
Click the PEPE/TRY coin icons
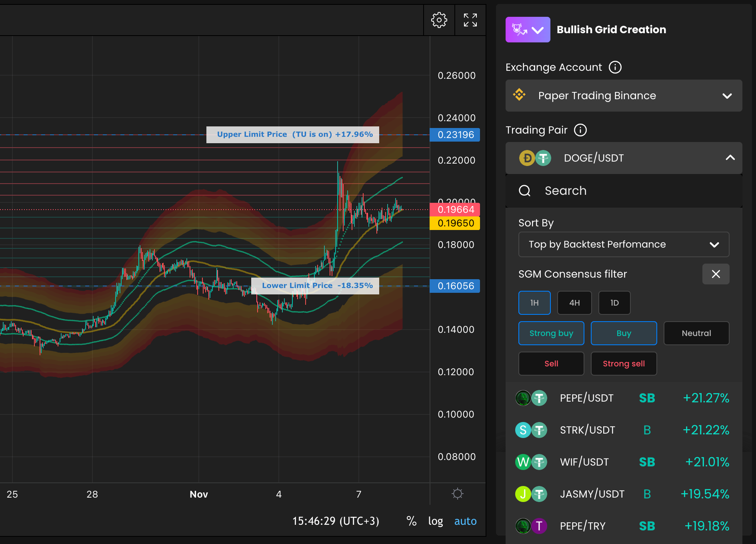(x=531, y=526)
